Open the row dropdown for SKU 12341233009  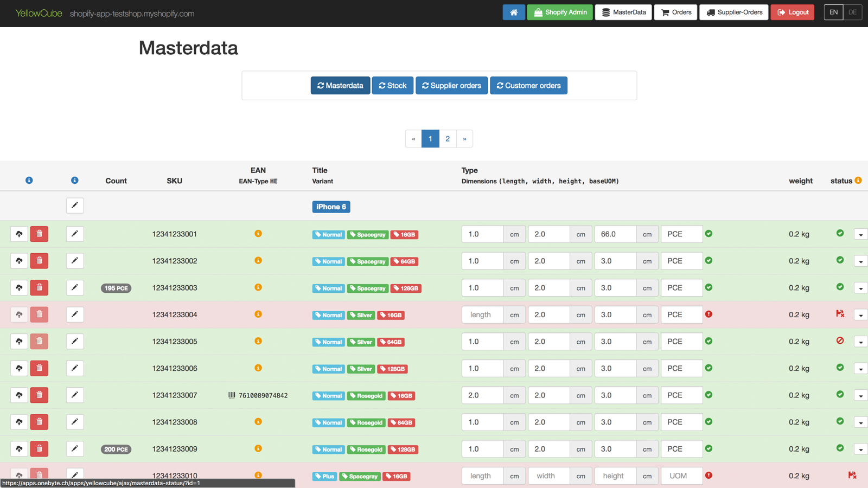coord(860,448)
